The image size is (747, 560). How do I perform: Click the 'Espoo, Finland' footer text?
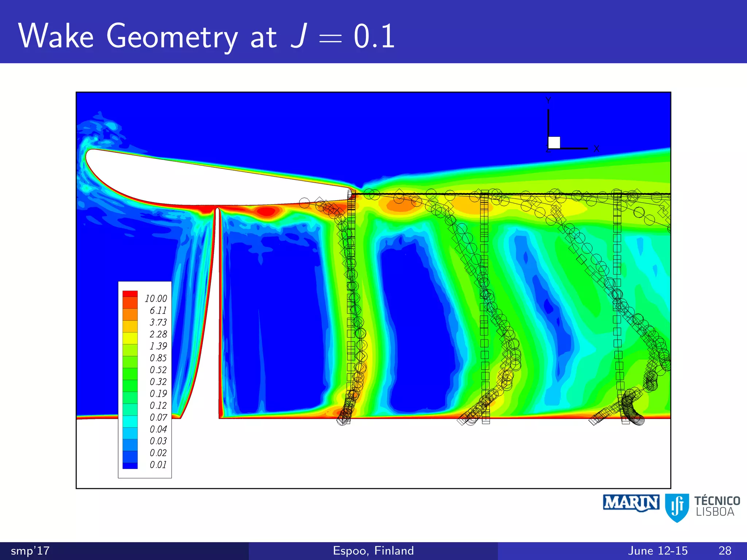pos(373,551)
